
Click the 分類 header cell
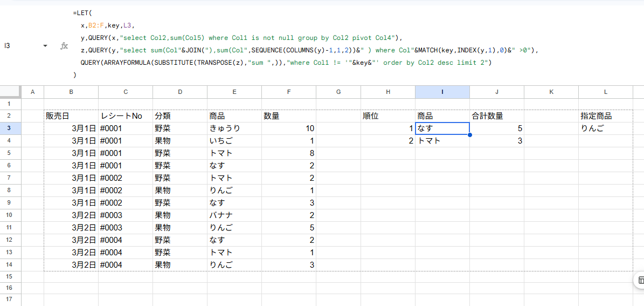(180, 116)
